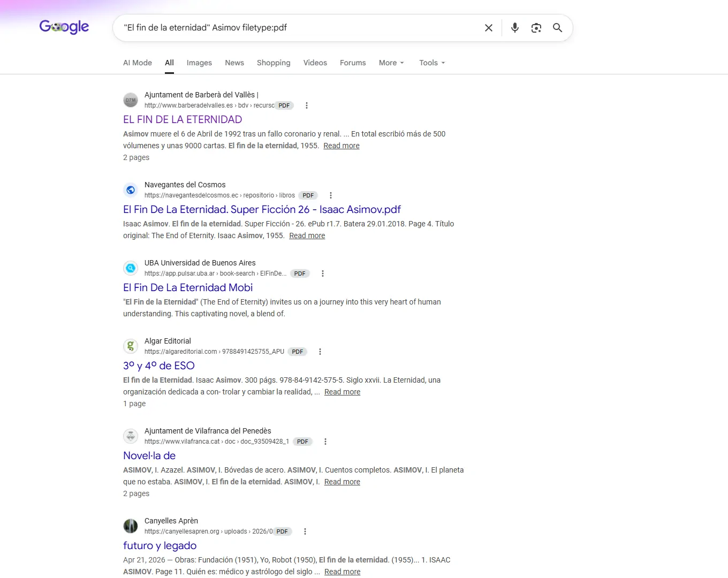Click Read more under Algar Editorial snippet

343,392
